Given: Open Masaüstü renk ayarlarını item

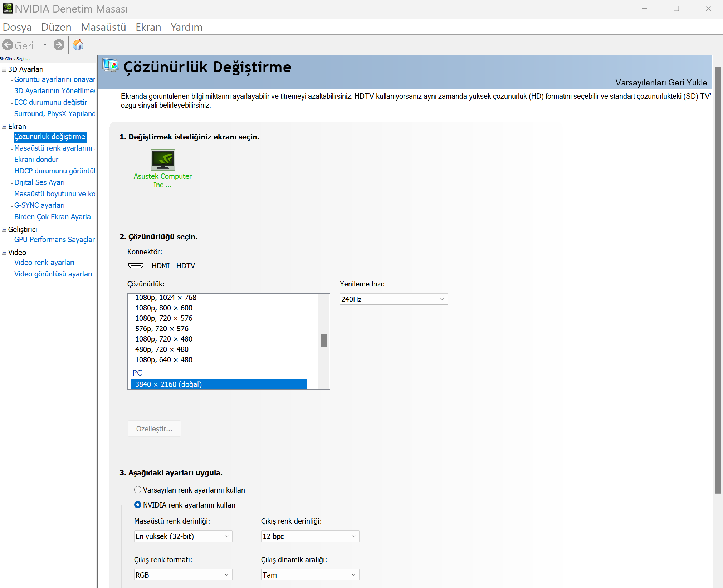Looking at the screenshot, I should (x=55, y=148).
